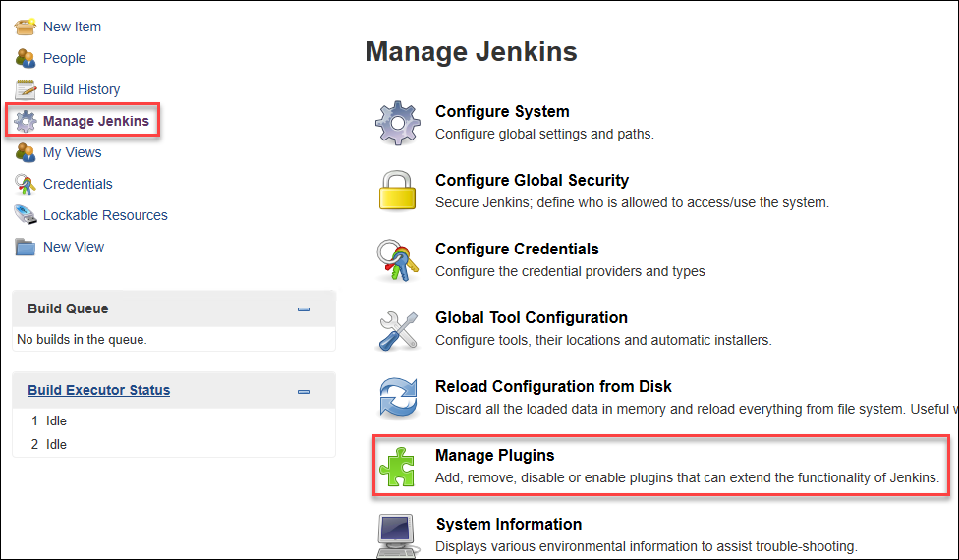Screen dimensions: 959x560
Task: Open Reload Configuration from Disk heading
Action: click(x=553, y=386)
